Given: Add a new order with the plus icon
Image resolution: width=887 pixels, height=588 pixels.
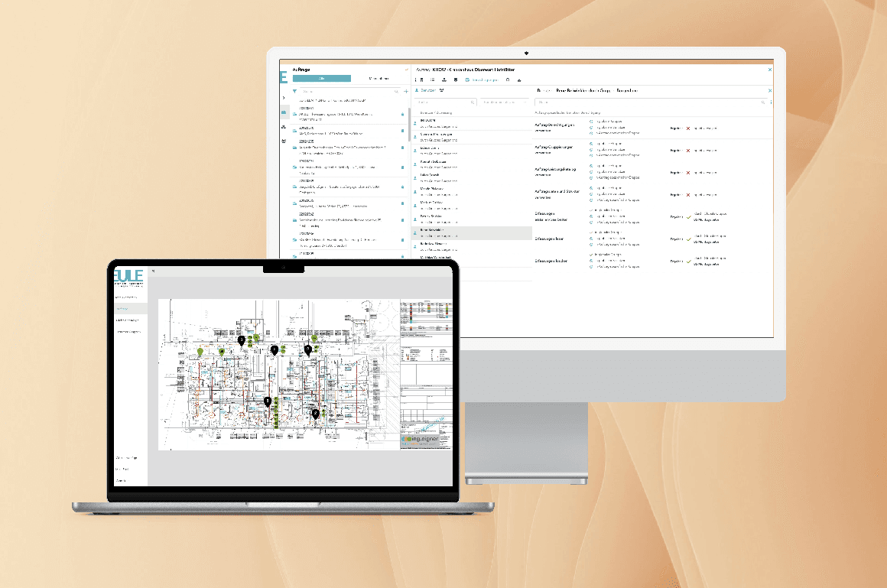Looking at the screenshot, I should 405,91.
